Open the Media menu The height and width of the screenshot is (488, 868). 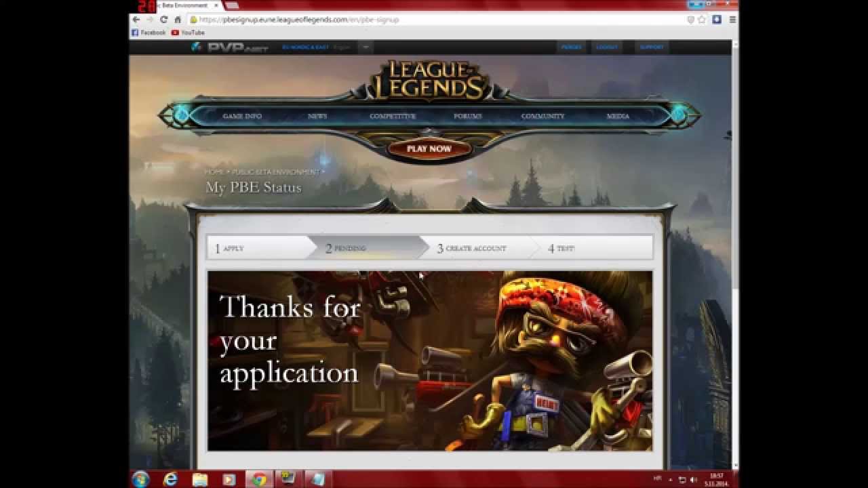[x=618, y=116]
